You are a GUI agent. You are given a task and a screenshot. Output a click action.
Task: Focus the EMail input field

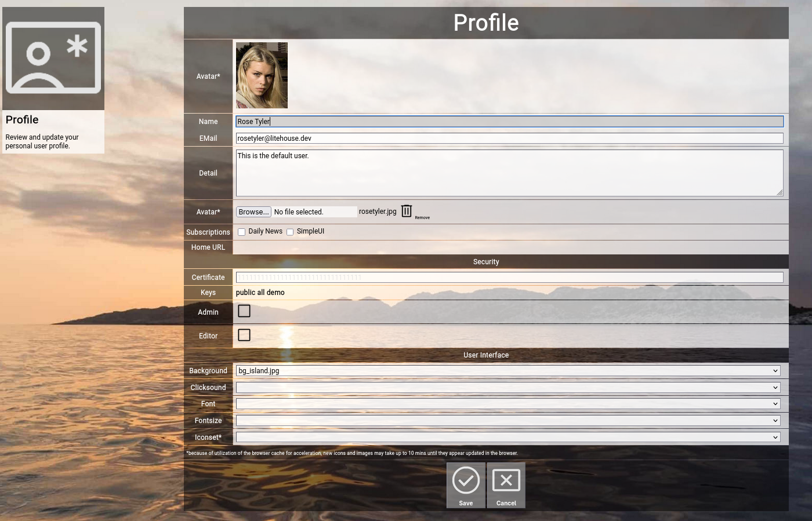click(509, 139)
